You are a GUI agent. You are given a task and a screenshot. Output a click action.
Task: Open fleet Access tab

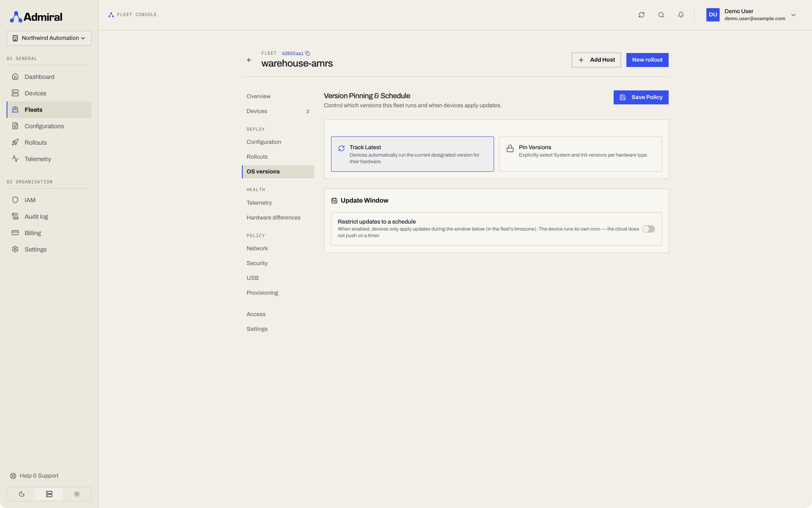click(x=278, y=314)
